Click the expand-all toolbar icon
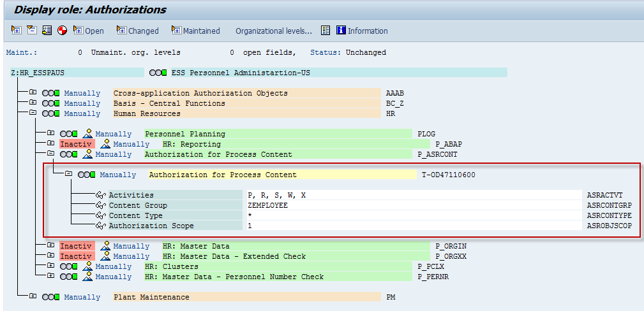644x311 pixels. pyautogui.click(x=16, y=31)
